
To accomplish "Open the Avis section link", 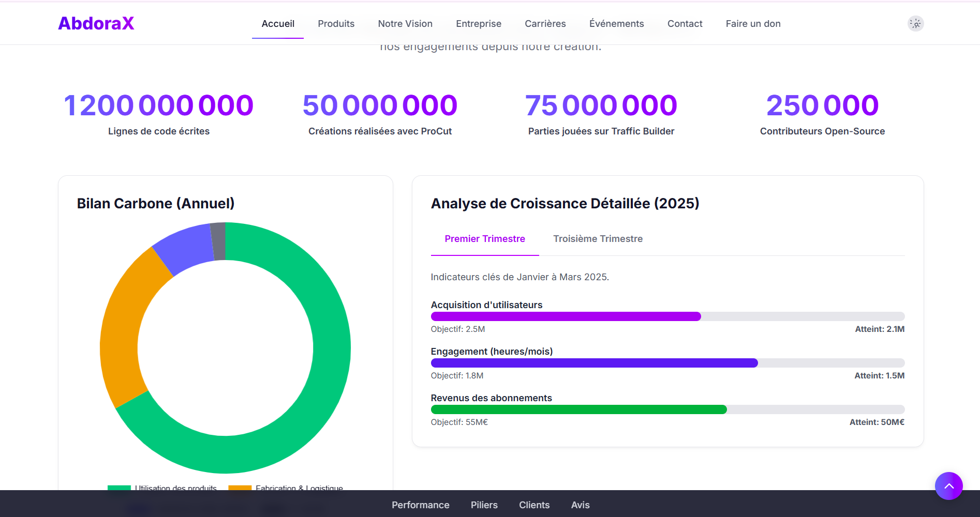I will pyautogui.click(x=580, y=505).
